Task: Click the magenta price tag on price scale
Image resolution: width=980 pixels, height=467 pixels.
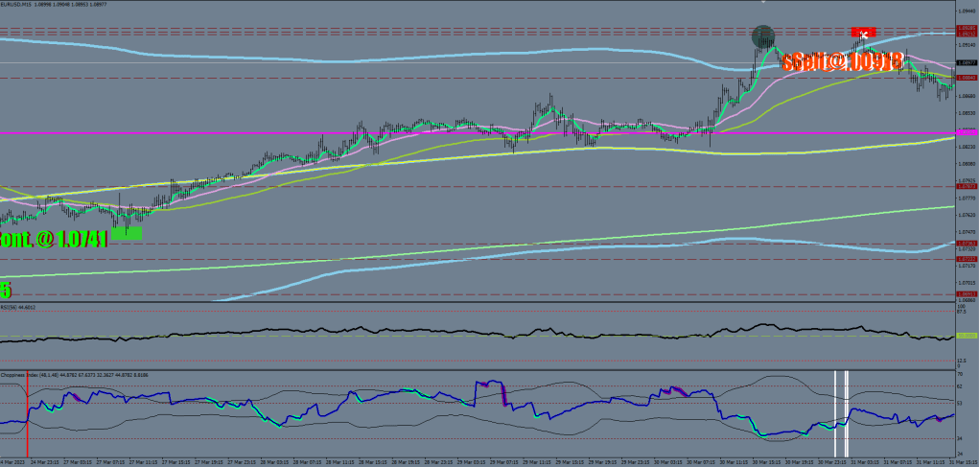Action: 966,133
